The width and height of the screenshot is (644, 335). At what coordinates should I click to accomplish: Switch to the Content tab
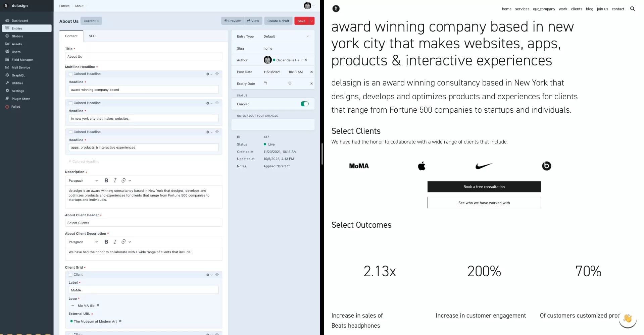pos(71,36)
